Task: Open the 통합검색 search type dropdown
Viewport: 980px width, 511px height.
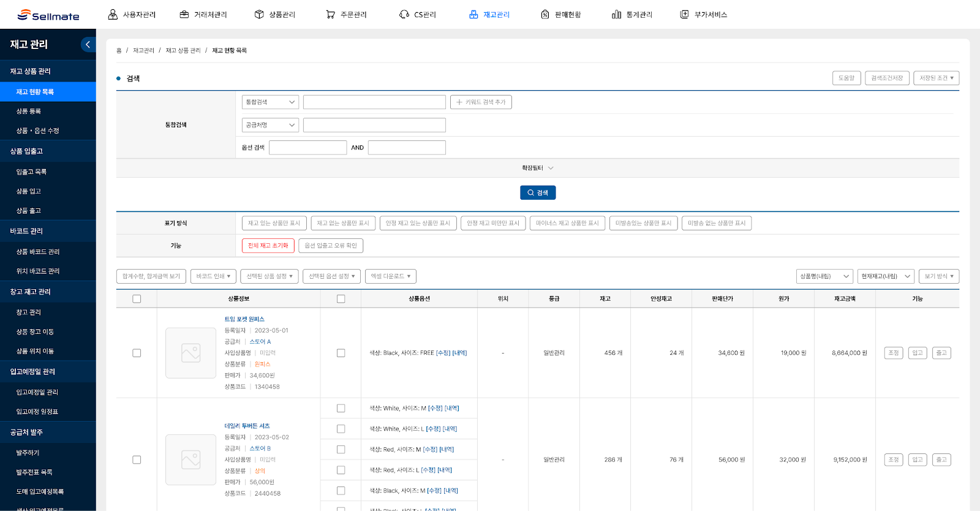Action: tap(270, 102)
